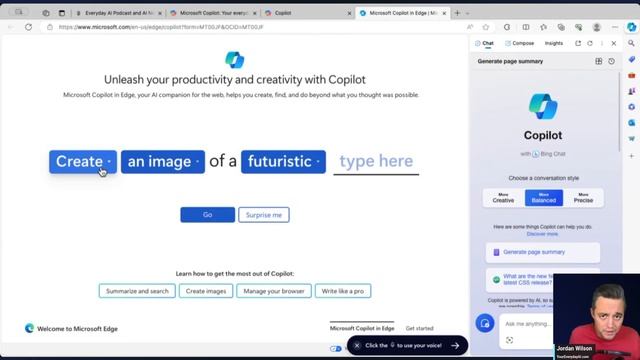Click Manage your browser button
Screen dimensions: 640x360
pos(274,291)
